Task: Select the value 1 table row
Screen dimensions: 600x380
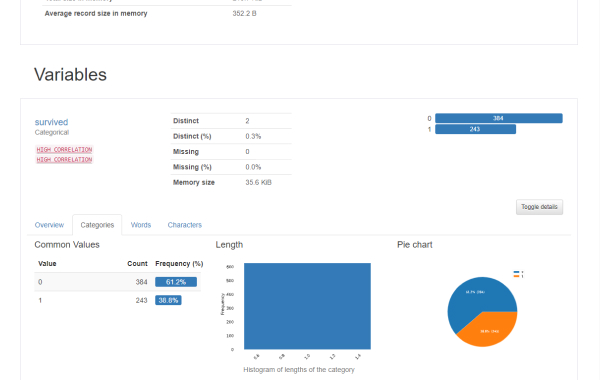Action: pyautogui.click(x=117, y=300)
